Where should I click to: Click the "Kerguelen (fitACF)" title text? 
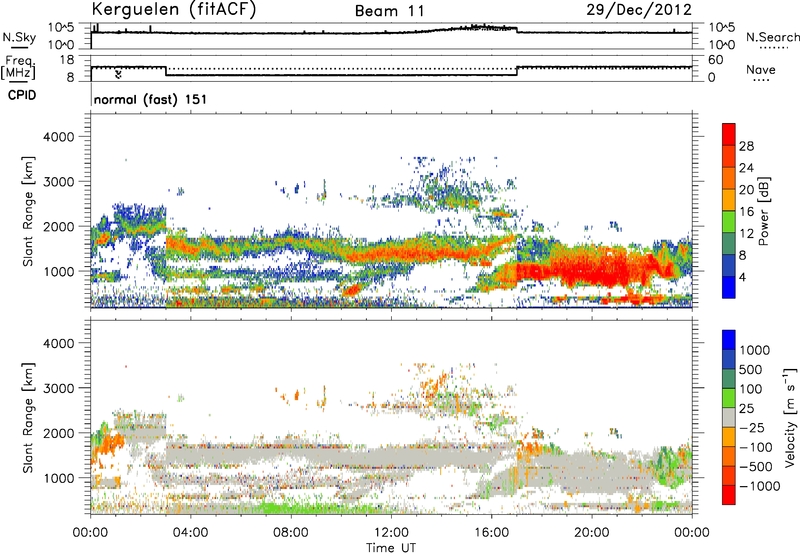[173, 10]
